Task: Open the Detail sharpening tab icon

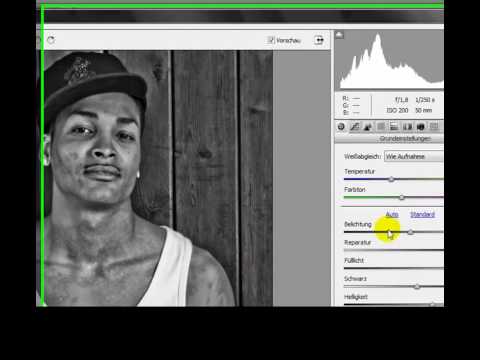Action: [368, 127]
